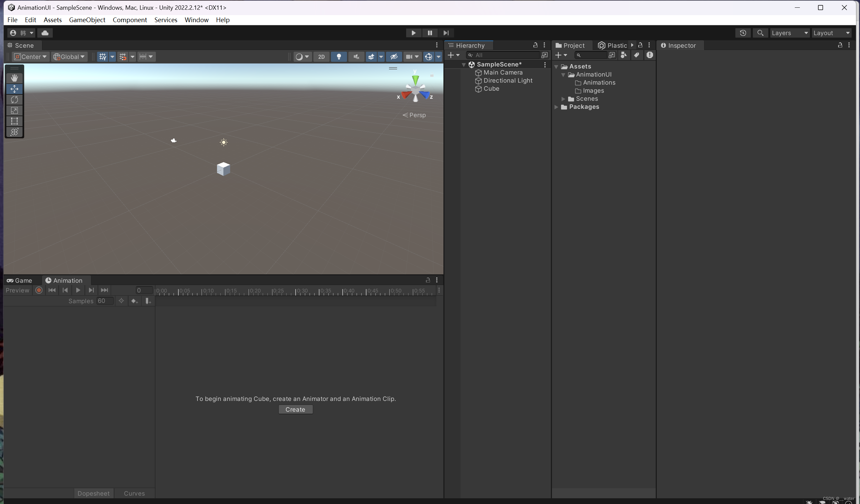Screen dimensions: 860x504
Task: Open Scene panel three-dot options
Action: [x=436, y=45]
